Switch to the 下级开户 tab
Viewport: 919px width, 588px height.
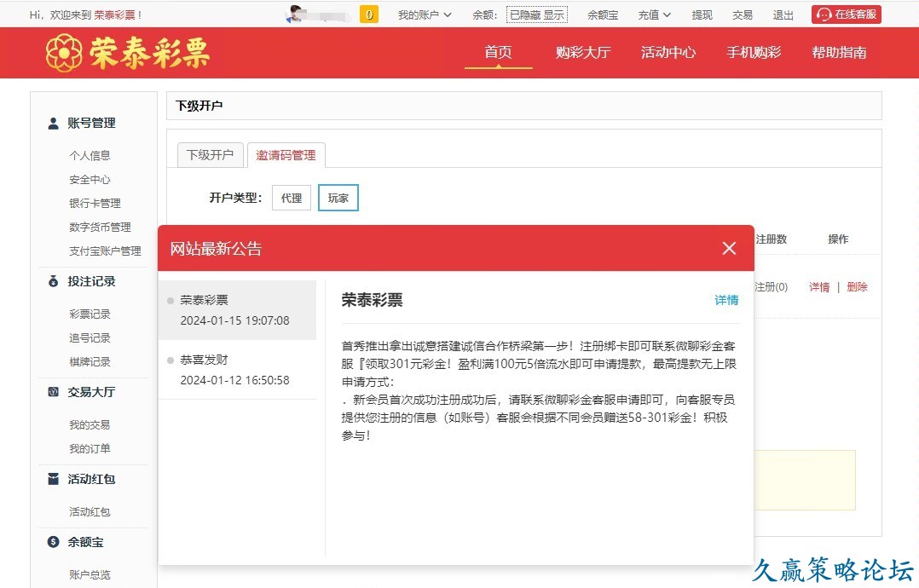coord(210,155)
